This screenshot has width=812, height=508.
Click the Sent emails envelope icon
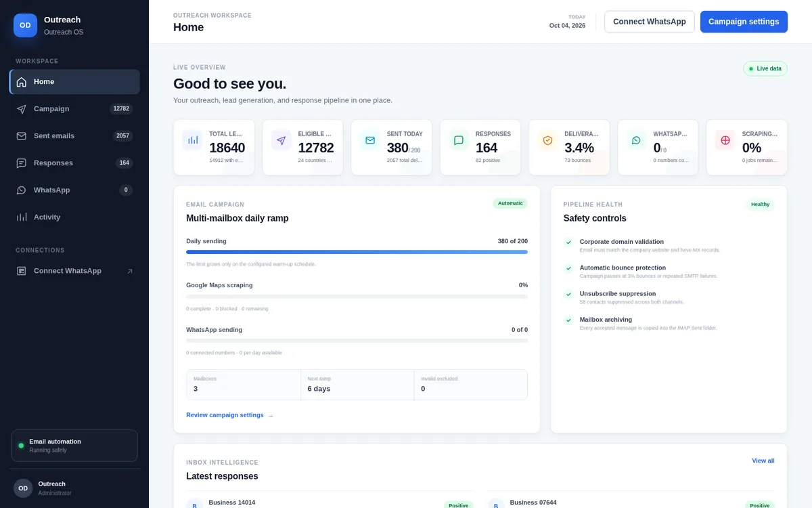22,136
